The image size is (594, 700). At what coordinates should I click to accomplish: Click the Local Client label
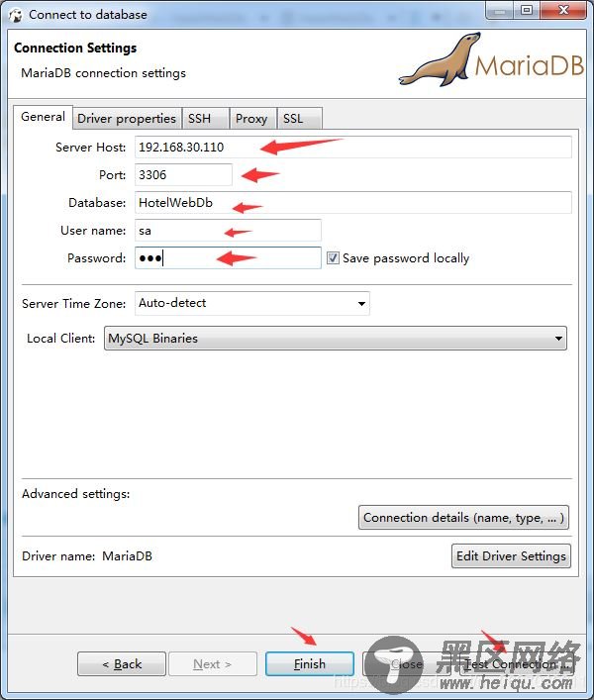61,339
